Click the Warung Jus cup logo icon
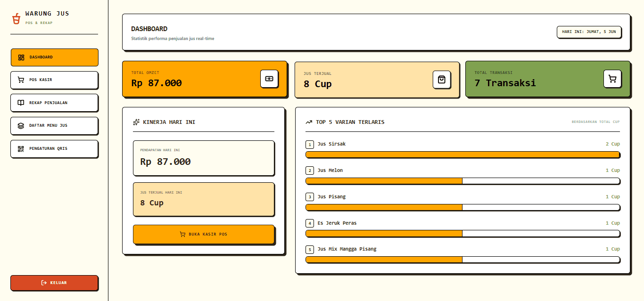The height and width of the screenshot is (301, 644). (x=17, y=18)
